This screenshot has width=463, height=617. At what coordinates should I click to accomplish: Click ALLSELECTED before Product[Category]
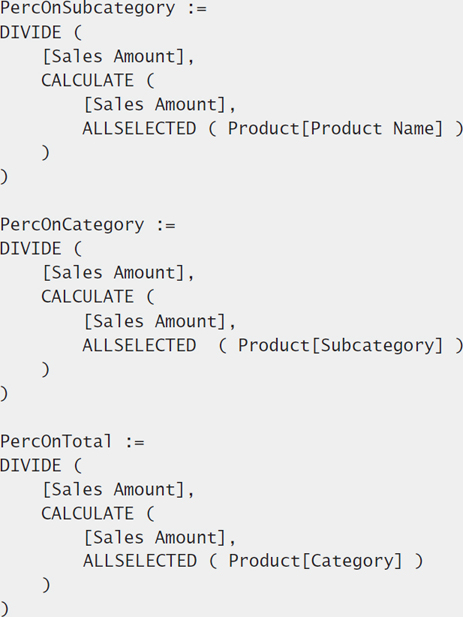pos(140,561)
